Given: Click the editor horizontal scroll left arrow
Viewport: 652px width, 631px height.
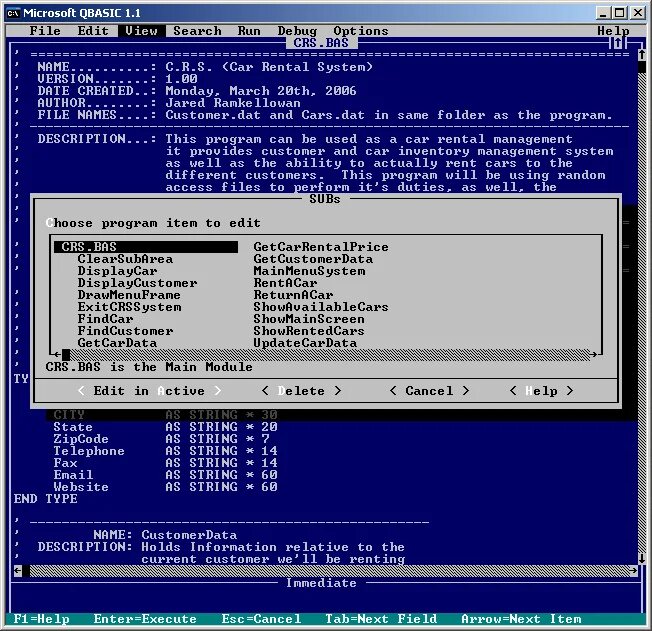Looking at the screenshot, I should (17, 571).
